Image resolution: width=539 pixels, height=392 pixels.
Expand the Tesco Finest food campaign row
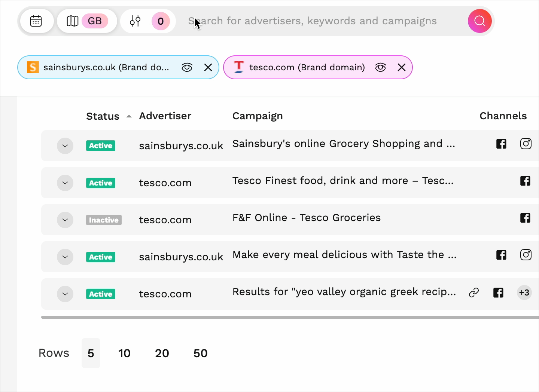click(x=65, y=183)
